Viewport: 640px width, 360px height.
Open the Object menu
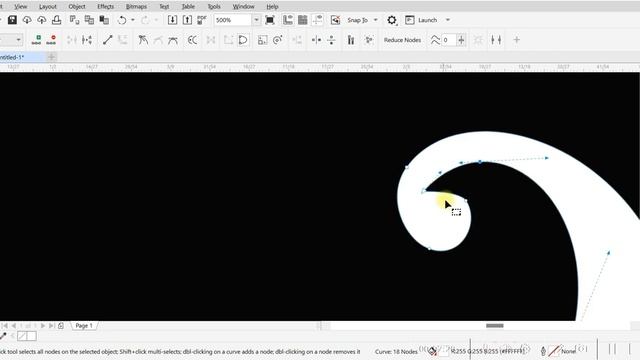coord(77,7)
